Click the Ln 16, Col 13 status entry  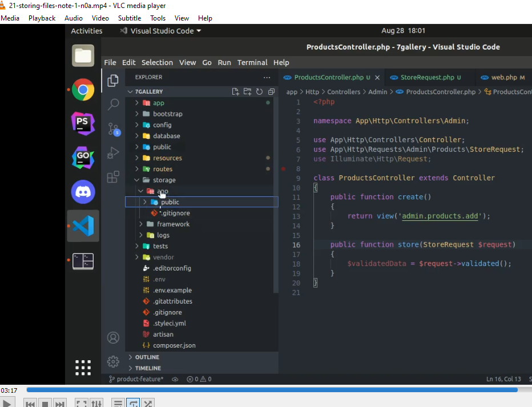pos(503,379)
